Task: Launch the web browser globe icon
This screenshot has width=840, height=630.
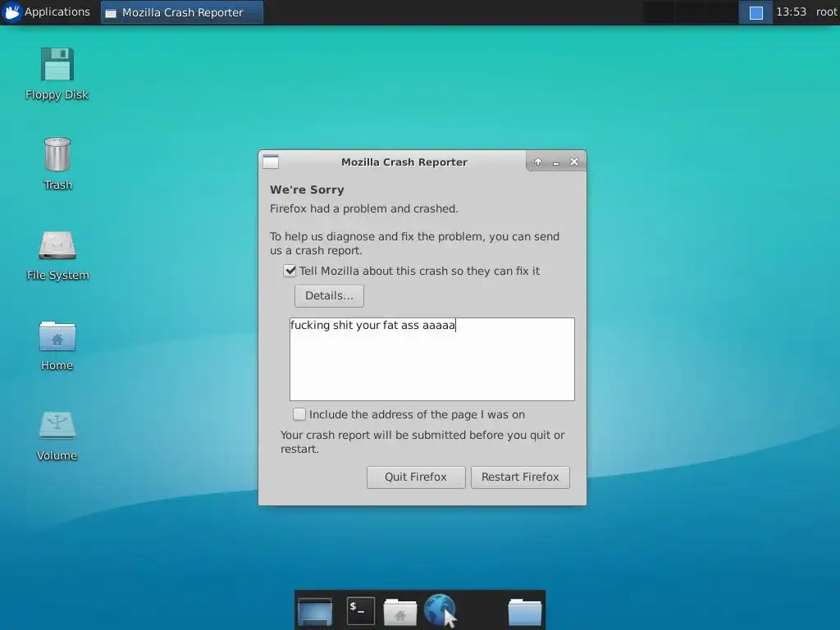Action: click(x=440, y=610)
